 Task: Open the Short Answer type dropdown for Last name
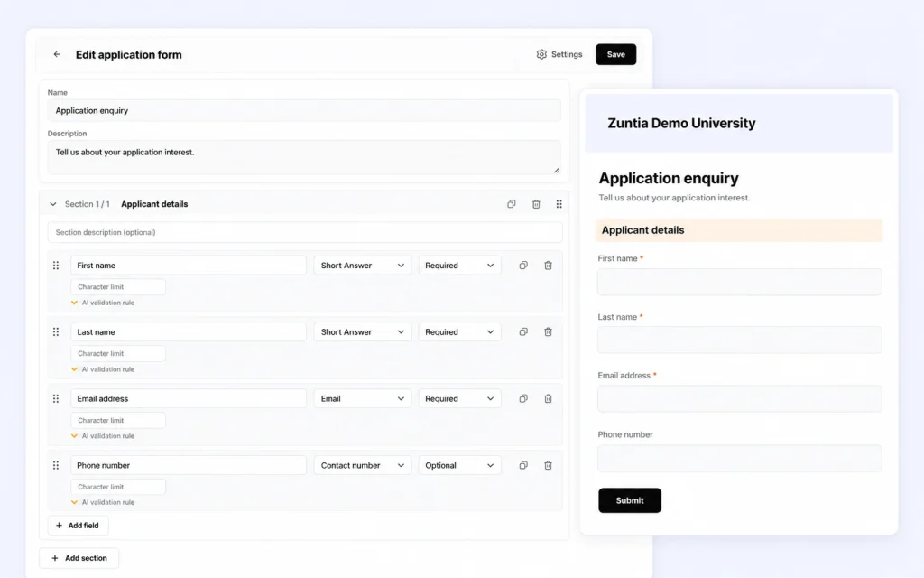click(x=363, y=332)
